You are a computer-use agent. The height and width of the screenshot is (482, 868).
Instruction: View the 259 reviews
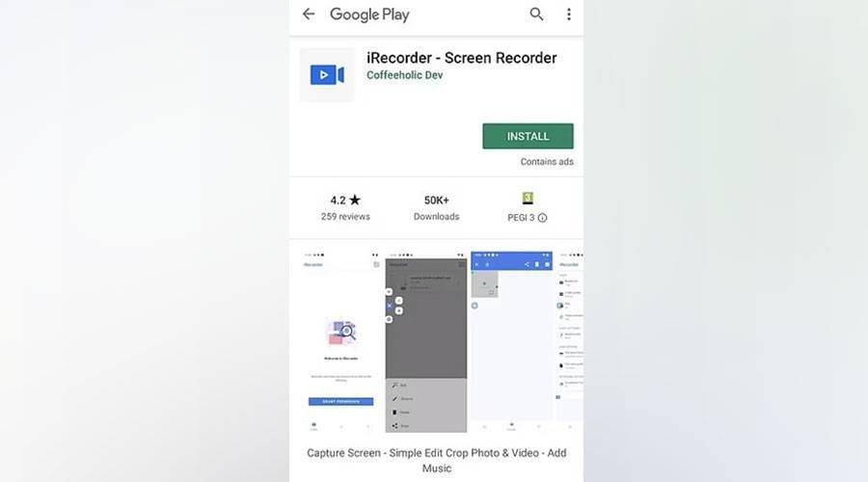click(345, 217)
